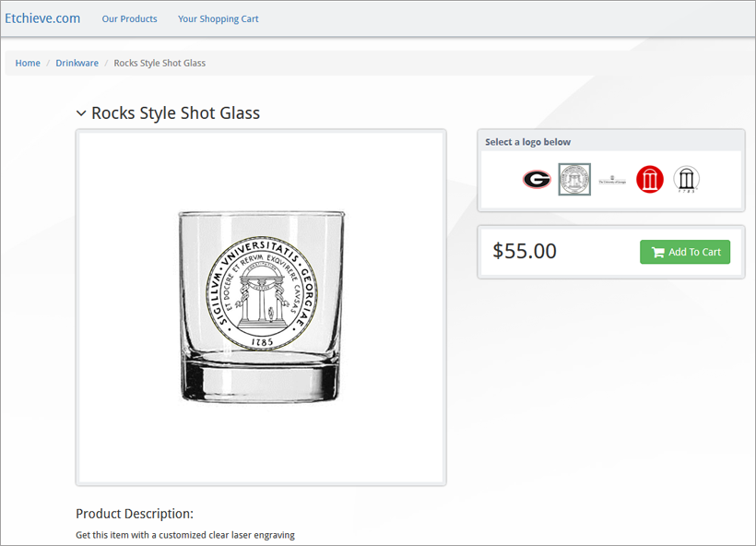Choose the black arch 1785 logo
Screen dimensions: 756x546
pos(686,179)
